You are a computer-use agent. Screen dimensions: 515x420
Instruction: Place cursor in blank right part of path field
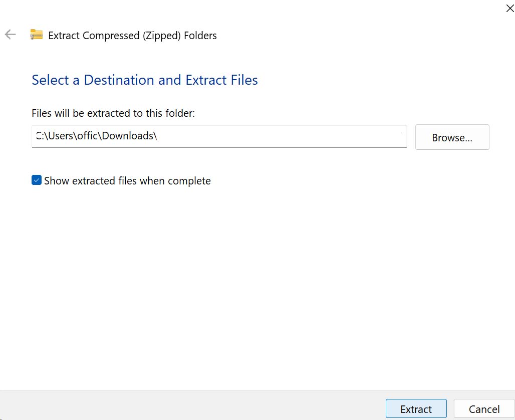pyautogui.click(x=301, y=136)
